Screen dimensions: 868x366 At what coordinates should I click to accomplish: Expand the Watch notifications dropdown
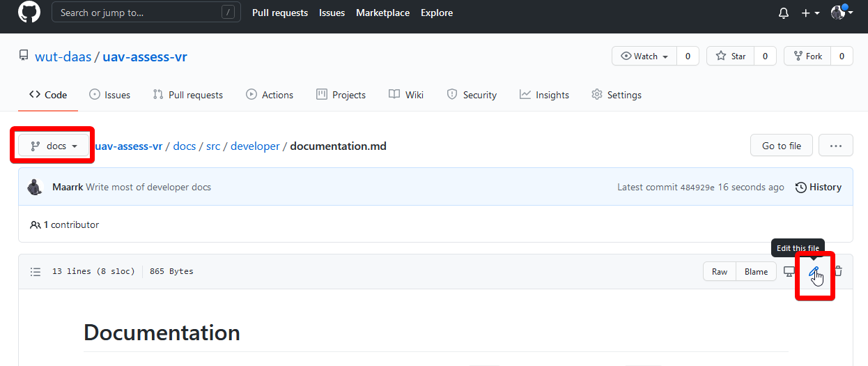point(644,56)
